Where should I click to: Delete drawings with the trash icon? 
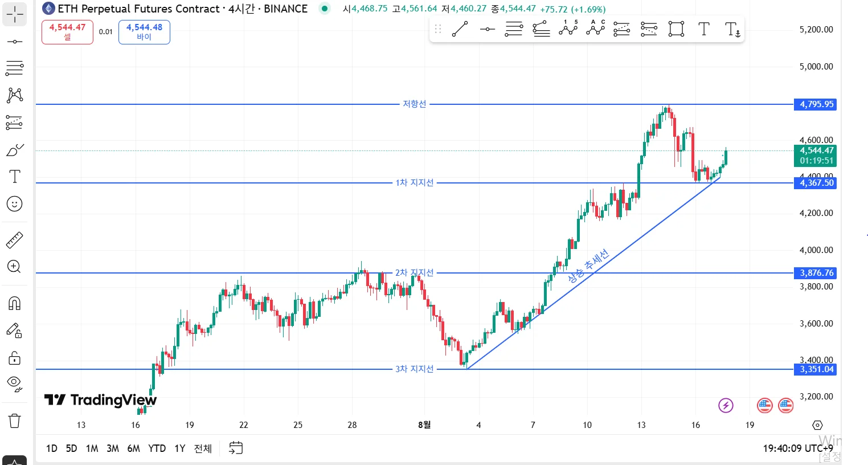[14, 421]
